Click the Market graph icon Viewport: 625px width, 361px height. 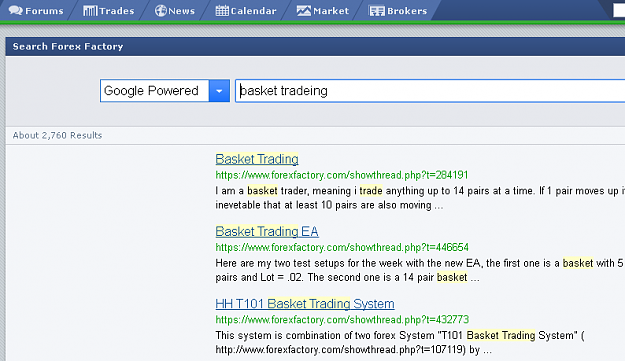(304, 11)
